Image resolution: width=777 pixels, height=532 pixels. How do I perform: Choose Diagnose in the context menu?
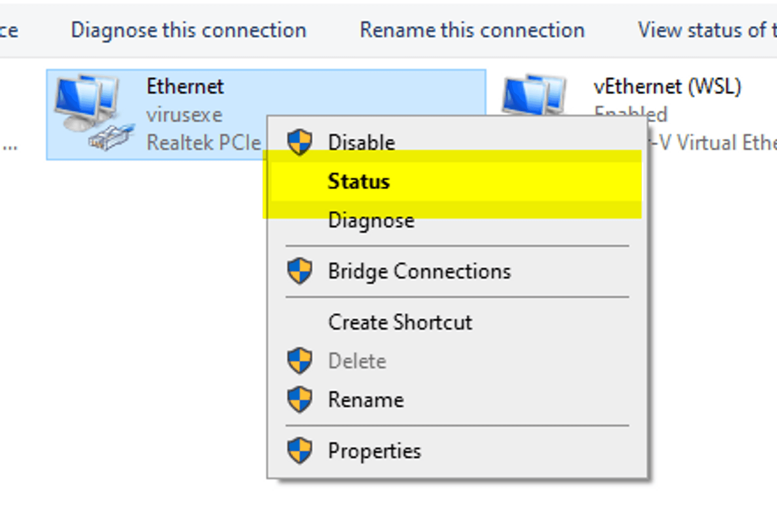coord(371,221)
